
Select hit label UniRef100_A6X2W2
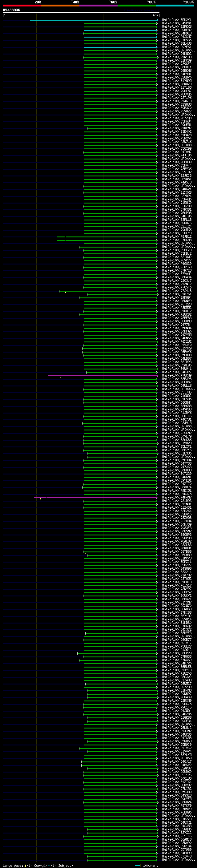[x=177, y=342]
